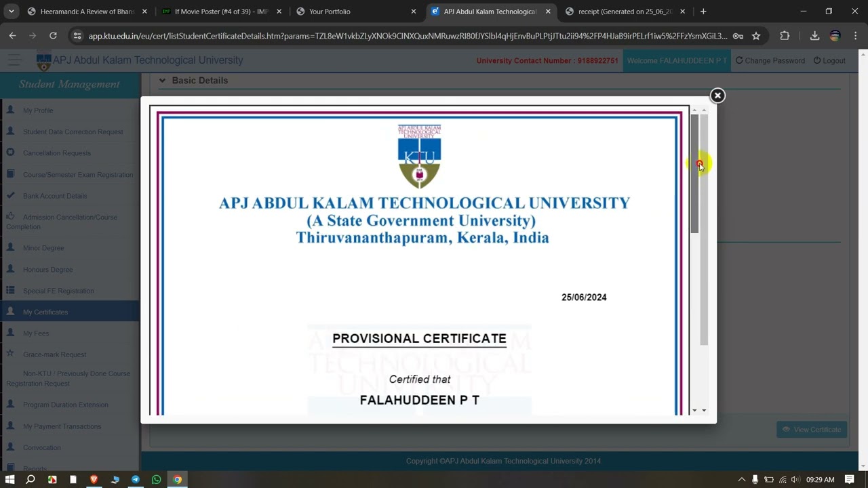
Task: Click the View Certificate button
Action: tap(812, 430)
